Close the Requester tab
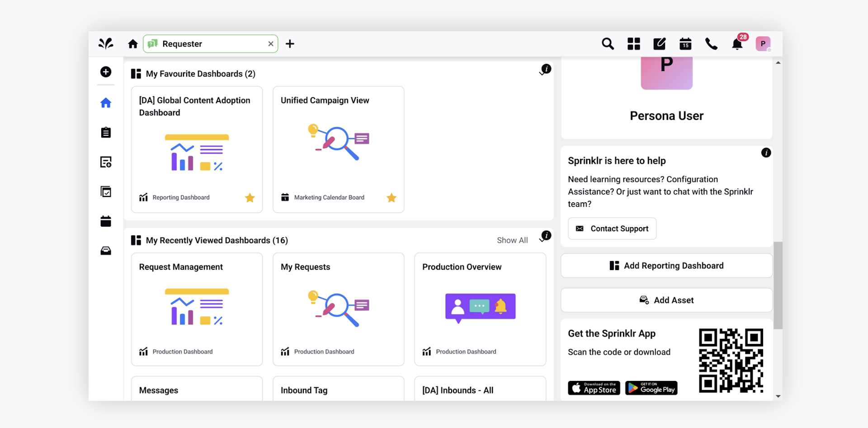The image size is (868, 428). point(270,44)
